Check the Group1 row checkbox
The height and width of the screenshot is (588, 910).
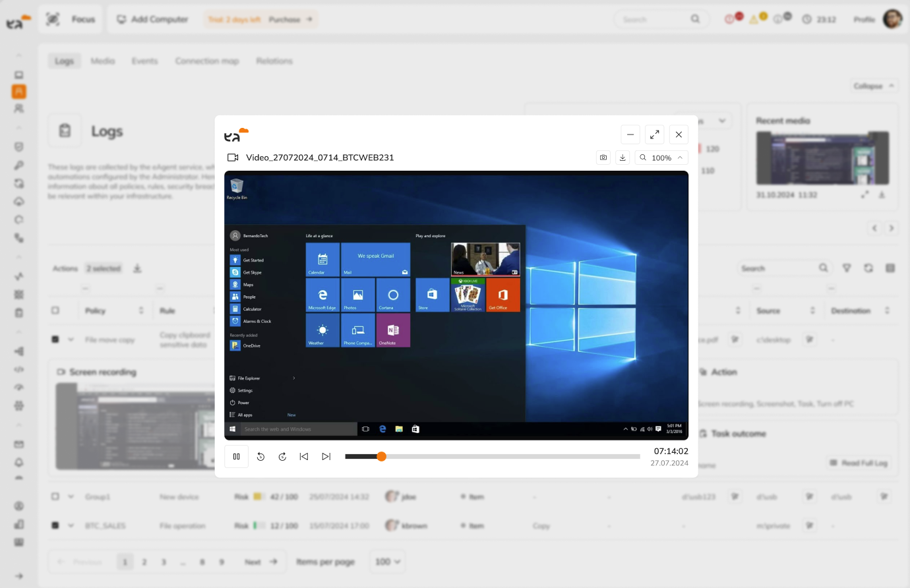coord(55,496)
